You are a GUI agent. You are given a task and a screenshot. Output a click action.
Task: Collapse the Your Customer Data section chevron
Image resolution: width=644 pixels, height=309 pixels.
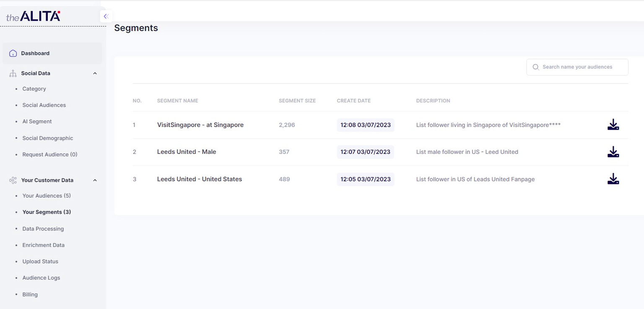click(95, 180)
